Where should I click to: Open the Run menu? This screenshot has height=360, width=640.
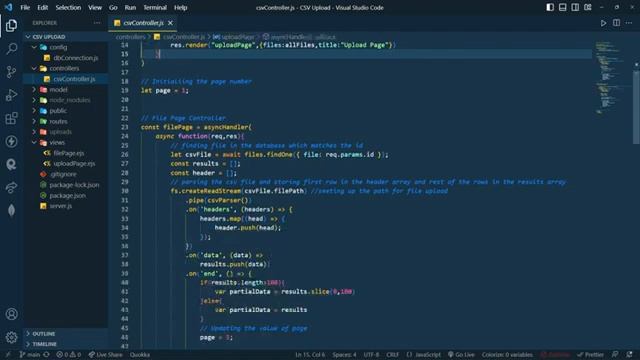click(x=130, y=7)
